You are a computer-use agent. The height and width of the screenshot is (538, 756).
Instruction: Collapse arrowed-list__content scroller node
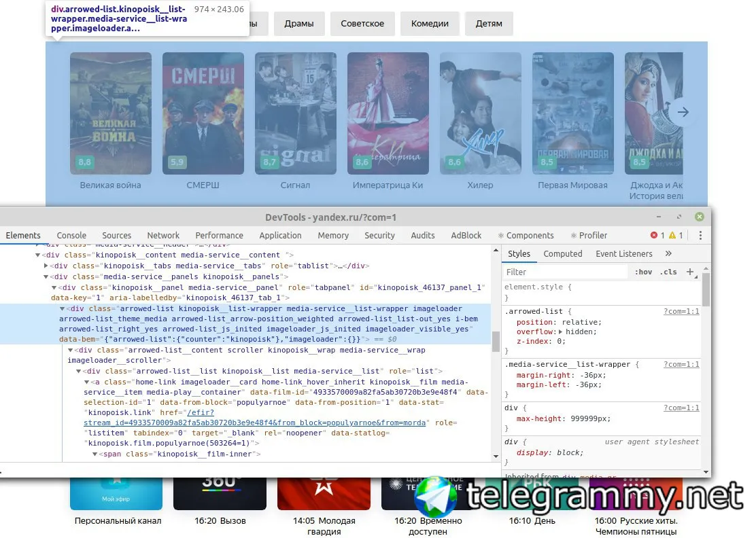[x=71, y=350]
